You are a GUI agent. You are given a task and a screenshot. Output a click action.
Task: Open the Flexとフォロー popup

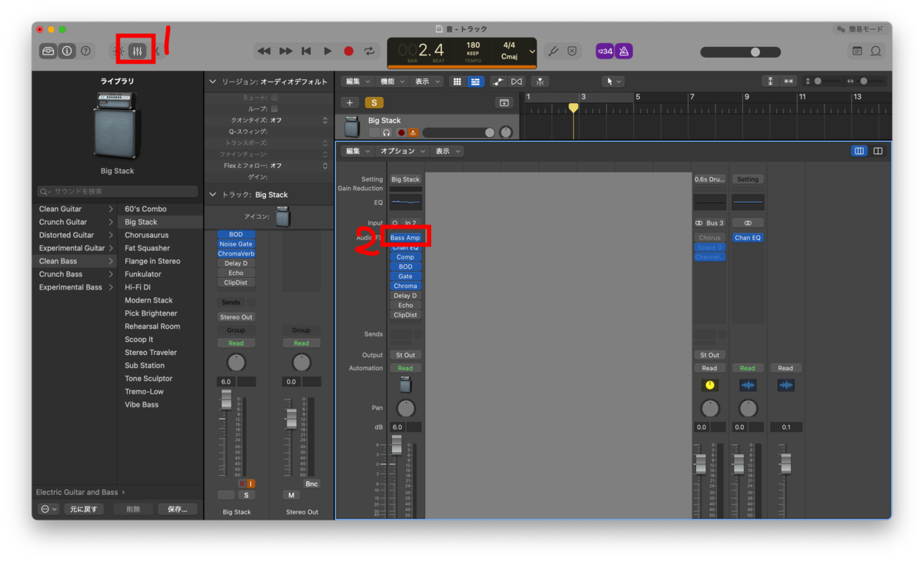pyautogui.click(x=299, y=166)
